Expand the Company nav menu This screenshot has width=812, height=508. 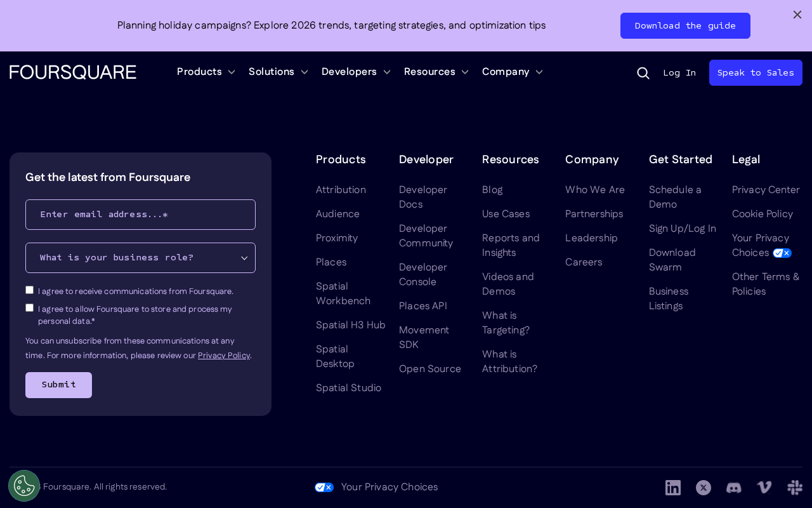pyautogui.click(x=513, y=72)
